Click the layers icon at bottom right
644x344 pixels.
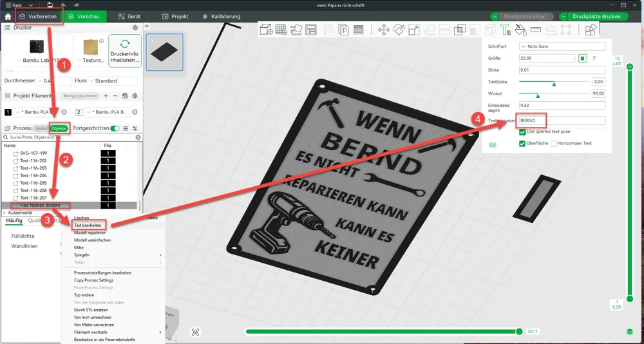[630, 331]
